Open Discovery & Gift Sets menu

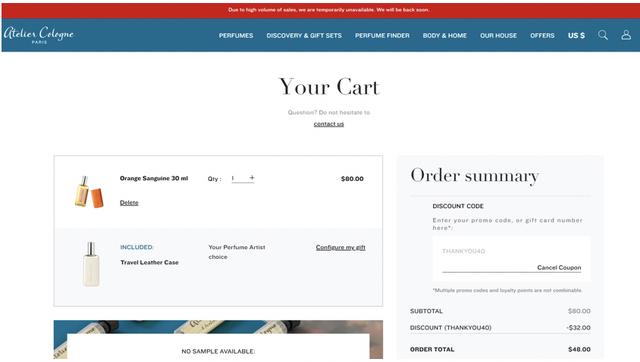pos(304,36)
